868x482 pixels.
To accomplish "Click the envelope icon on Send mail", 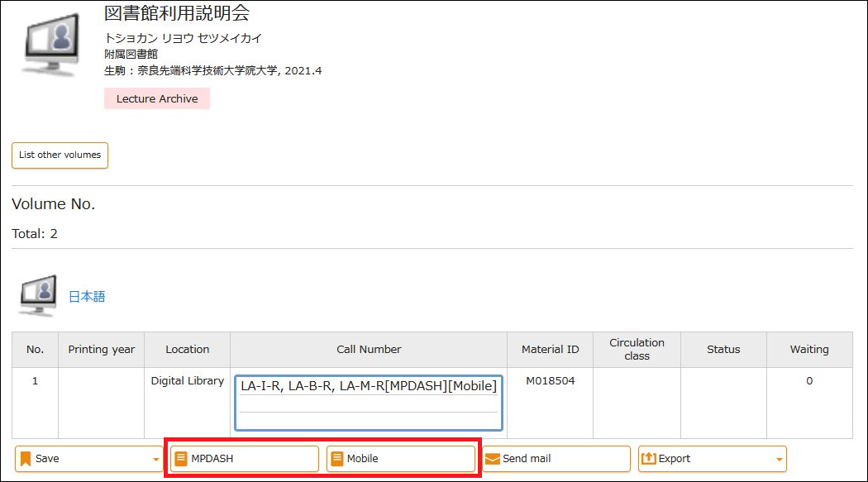I will (492, 460).
